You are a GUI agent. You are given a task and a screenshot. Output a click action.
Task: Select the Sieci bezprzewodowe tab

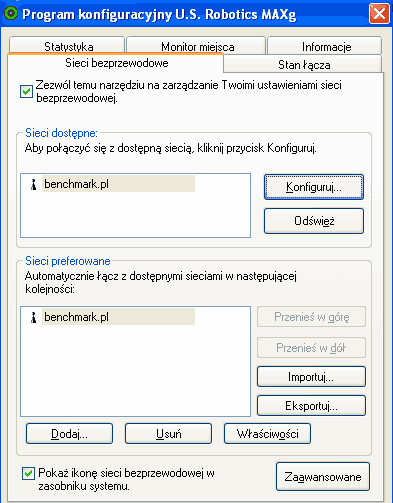(x=116, y=63)
